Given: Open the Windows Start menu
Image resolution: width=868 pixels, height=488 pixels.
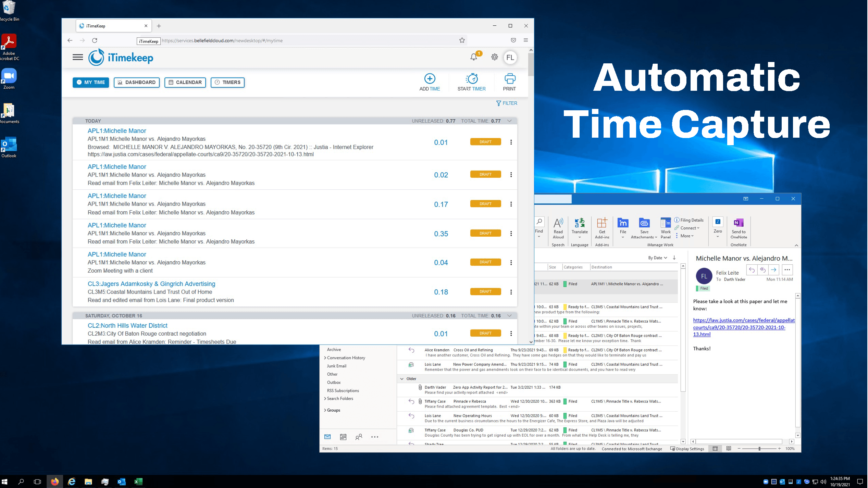Looking at the screenshot, I should coord(4,482).
